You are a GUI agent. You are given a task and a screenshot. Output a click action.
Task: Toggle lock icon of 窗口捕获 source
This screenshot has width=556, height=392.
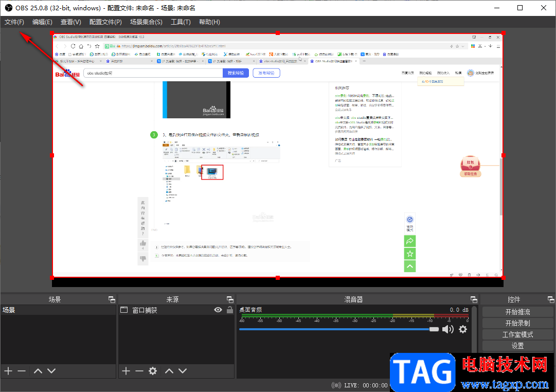[x=230, y=310]
